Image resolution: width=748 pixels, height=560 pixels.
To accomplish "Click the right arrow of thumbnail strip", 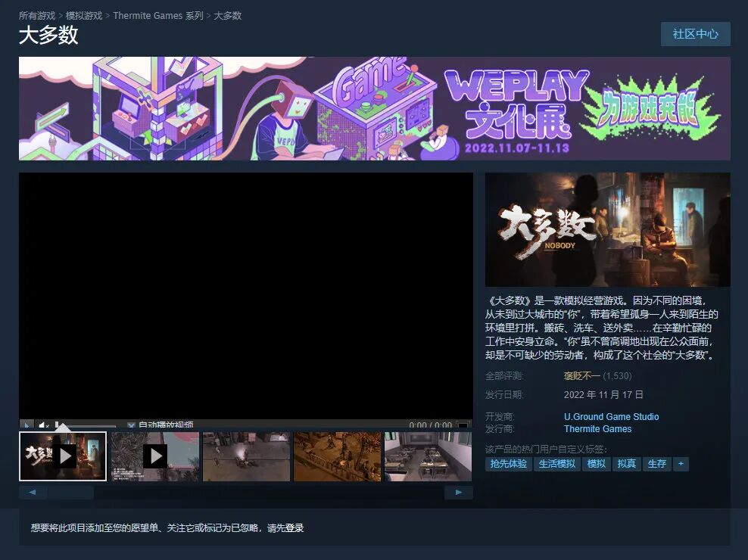I will coord(459,492).
